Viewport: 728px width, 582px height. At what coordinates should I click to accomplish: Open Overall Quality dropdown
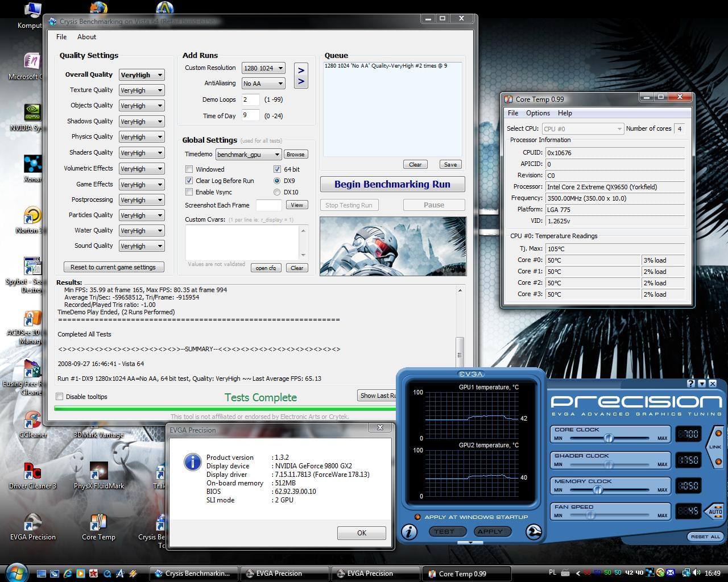click(142, 74)
